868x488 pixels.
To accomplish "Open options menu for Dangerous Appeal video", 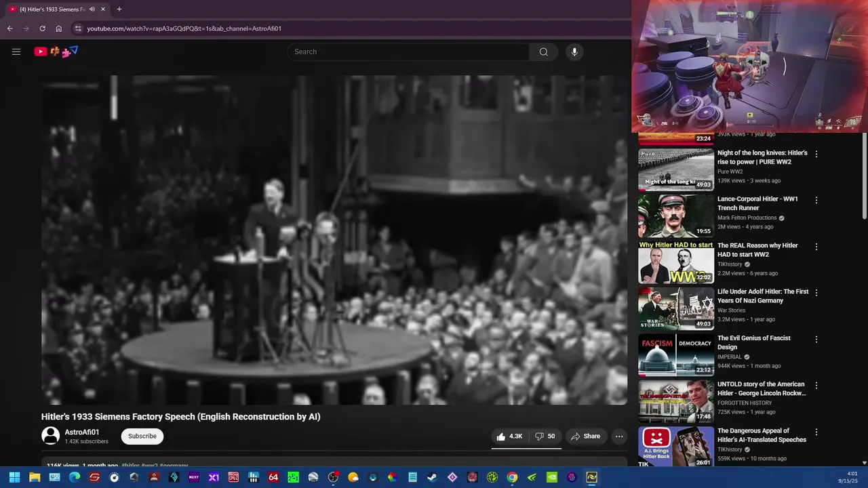I will 816,432.
